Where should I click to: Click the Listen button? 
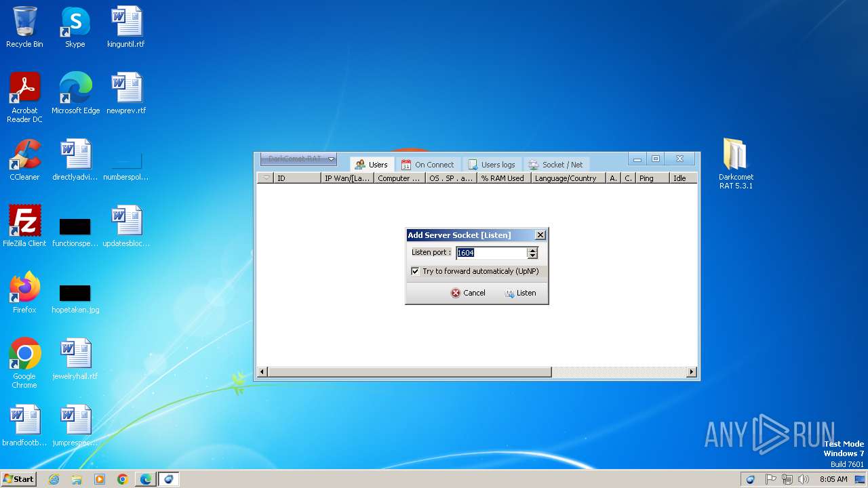pos(520,293)
